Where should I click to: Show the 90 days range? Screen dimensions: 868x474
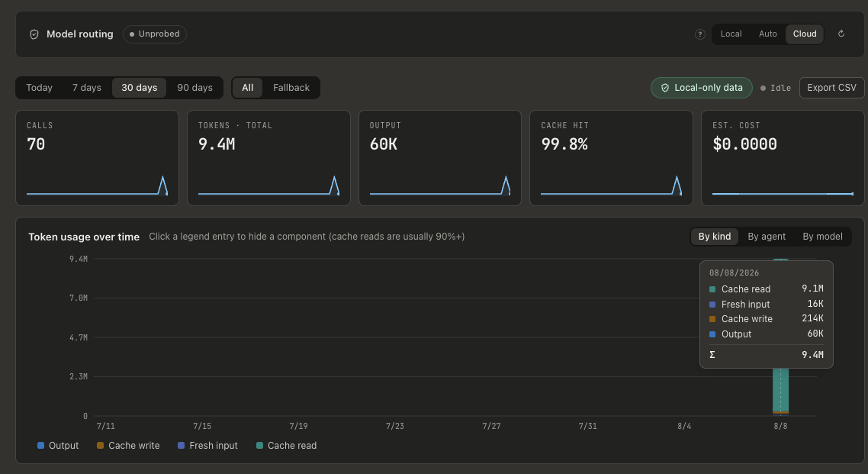[194, 88]
